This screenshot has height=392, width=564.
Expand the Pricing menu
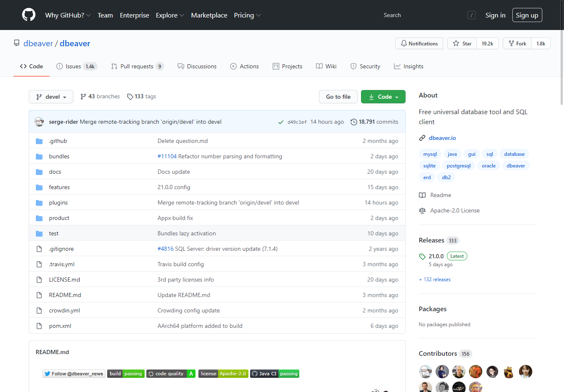point(247,15)
